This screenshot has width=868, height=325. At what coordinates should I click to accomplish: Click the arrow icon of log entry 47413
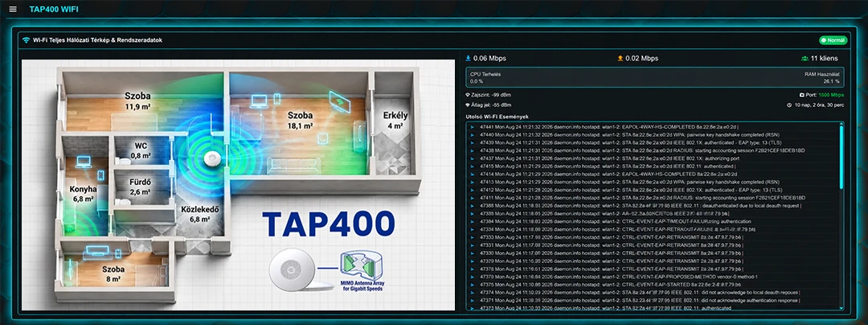pos(473,182)
